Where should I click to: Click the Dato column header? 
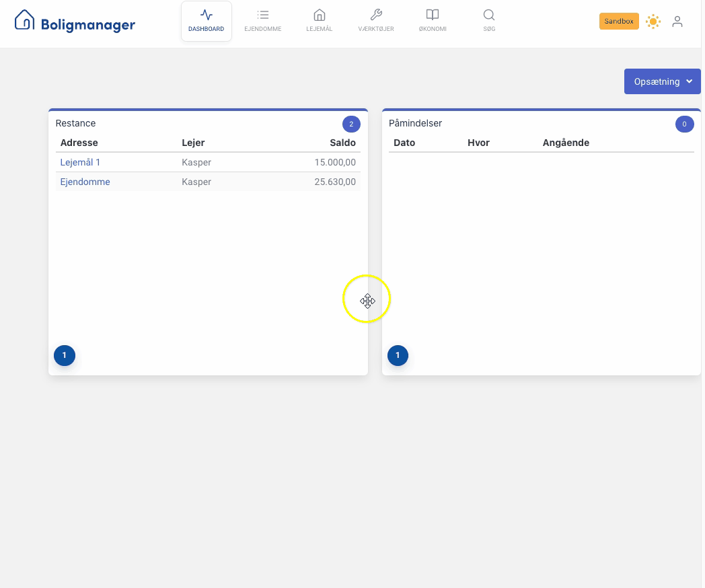[x=404, y=143]
